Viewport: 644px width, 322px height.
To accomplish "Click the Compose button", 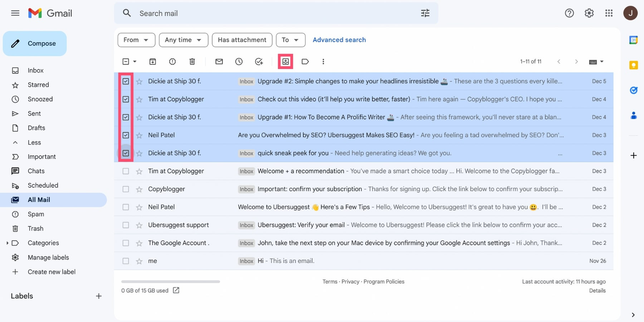I will coord(35,44).
